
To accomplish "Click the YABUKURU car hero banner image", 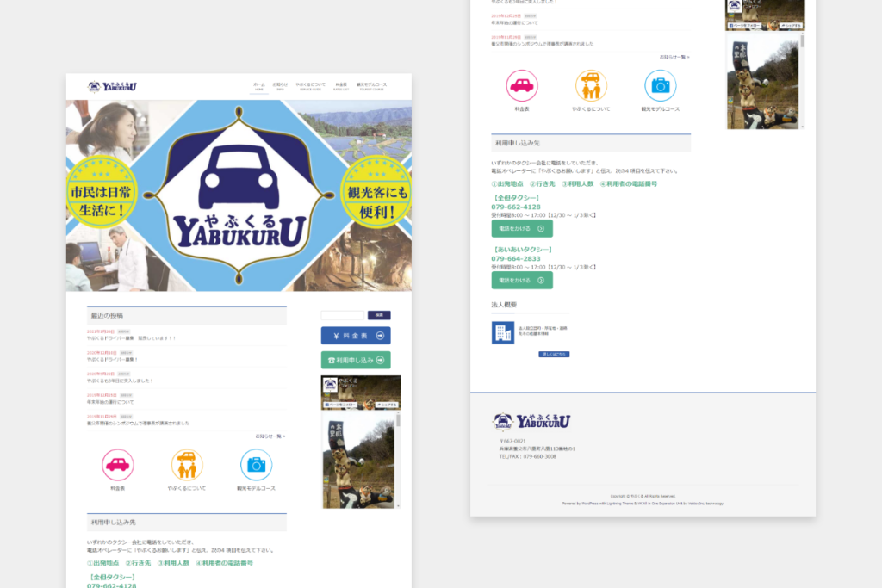I will coord(239,195).
